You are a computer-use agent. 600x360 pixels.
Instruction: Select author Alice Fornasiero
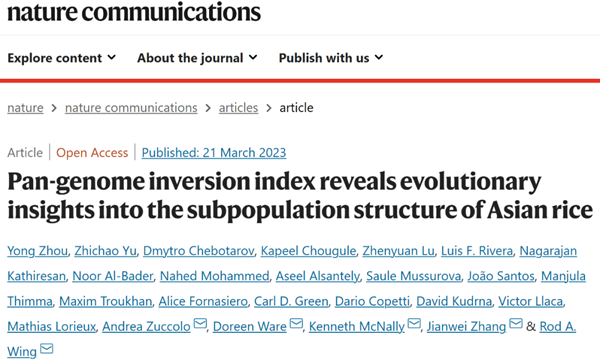pyautogui.click(x=203, y=301)
